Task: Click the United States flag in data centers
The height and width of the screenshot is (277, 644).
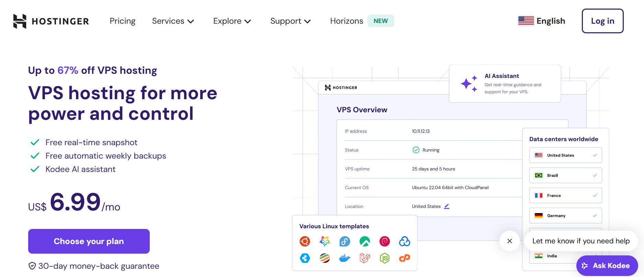Action: tap(539, 155)
